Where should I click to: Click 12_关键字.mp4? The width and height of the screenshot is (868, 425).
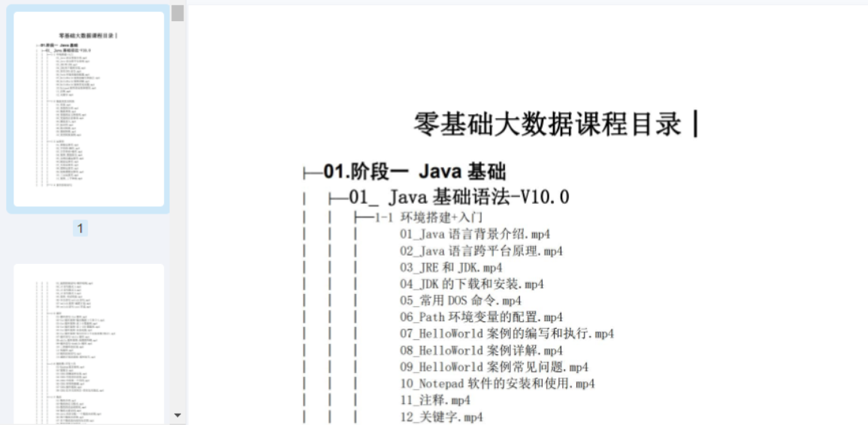442,417
